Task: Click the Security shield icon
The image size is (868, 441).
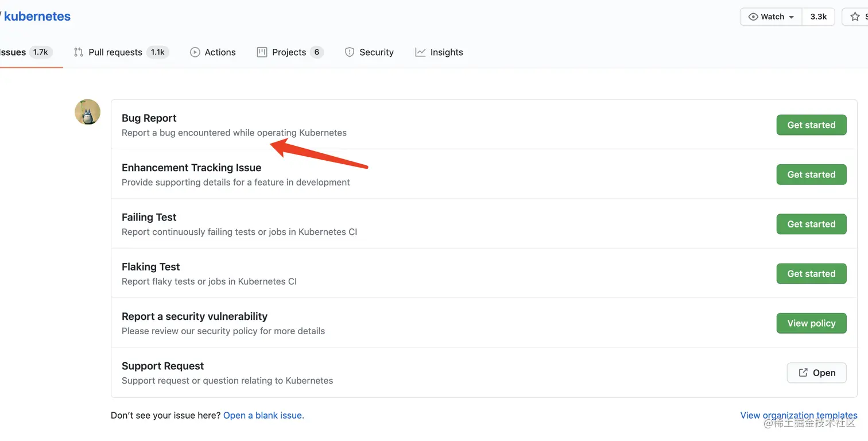Action: tap(350, 52)
